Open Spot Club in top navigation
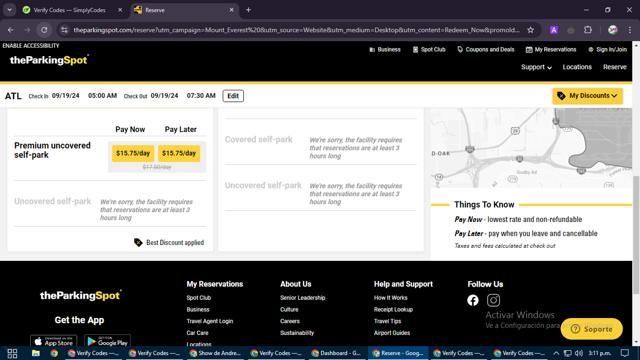Image resolution: width=640 pixels, height=360 pixels. tap(429, 49)
